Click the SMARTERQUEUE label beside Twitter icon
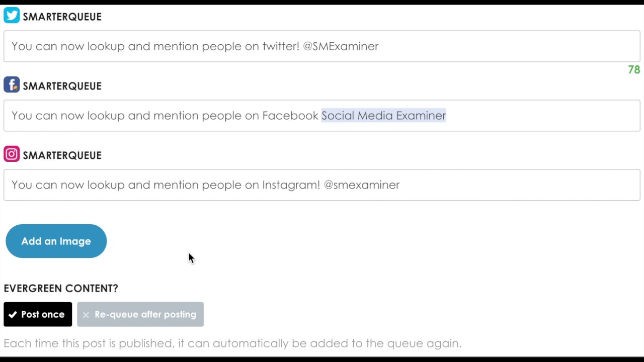This screenshot has width=644, height=362. (x=62, y=17)
